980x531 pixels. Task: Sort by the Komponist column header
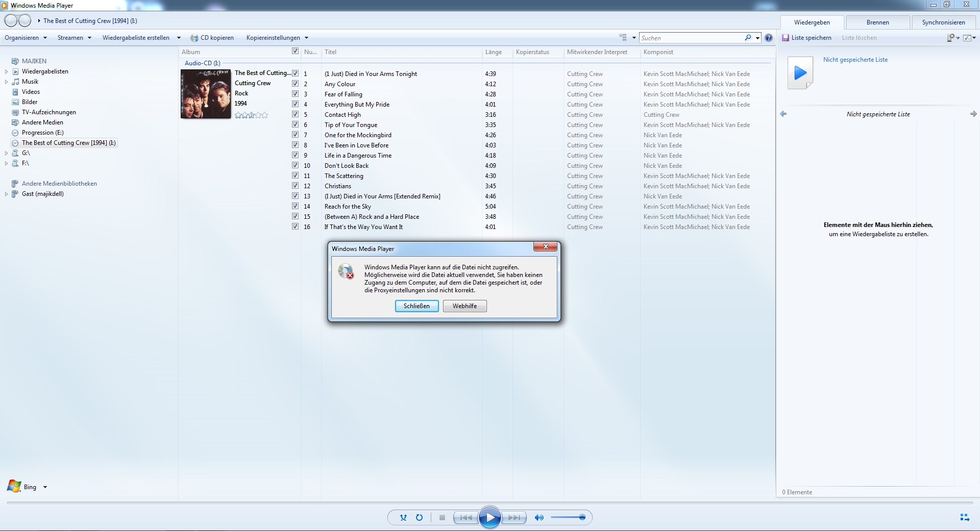tap(658, 52)
